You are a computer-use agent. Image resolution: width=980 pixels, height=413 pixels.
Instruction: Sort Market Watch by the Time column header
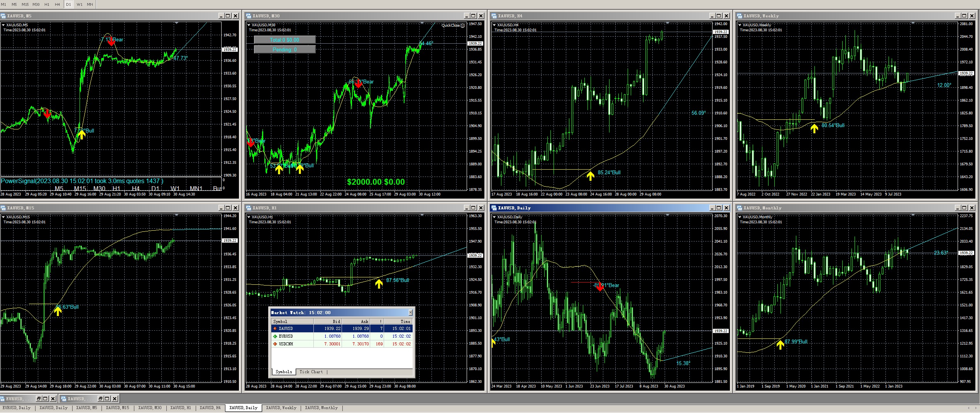[x=398, y=321]
